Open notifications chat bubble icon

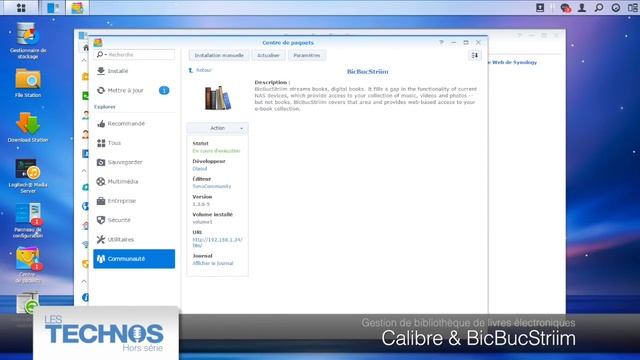pos(565,7)
